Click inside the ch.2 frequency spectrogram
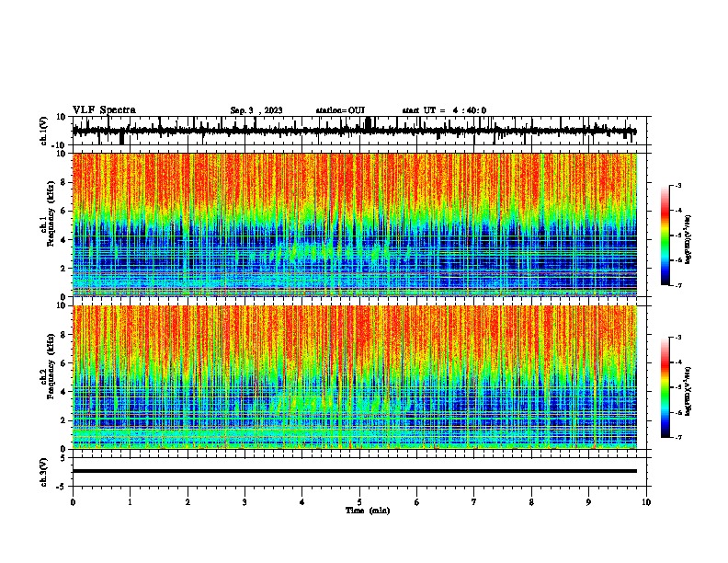 tap(354, 377)
